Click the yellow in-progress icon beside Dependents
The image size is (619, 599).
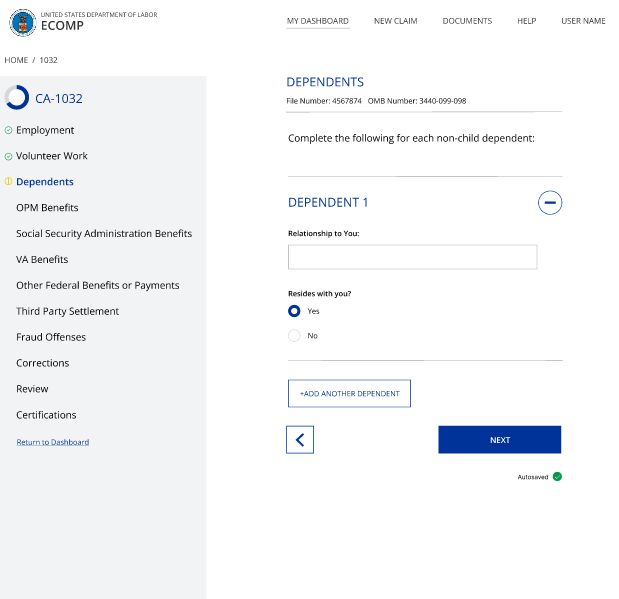[x=8, y=181]
